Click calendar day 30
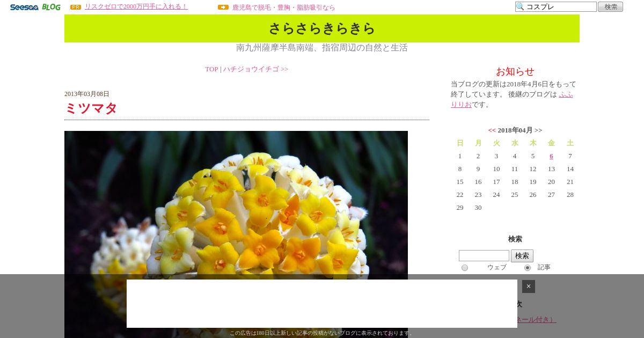644x338 pixels. (x=478, y=208)
